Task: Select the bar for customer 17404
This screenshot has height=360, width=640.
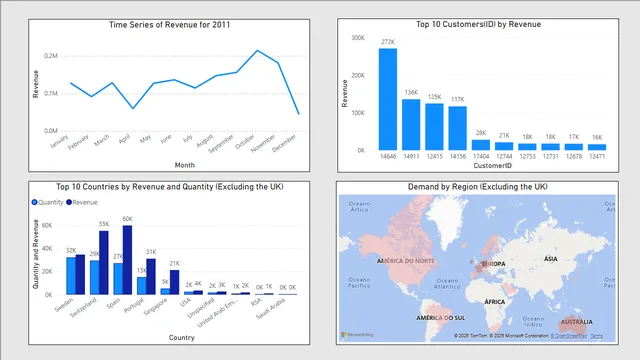Action: [x=481, y=145]
